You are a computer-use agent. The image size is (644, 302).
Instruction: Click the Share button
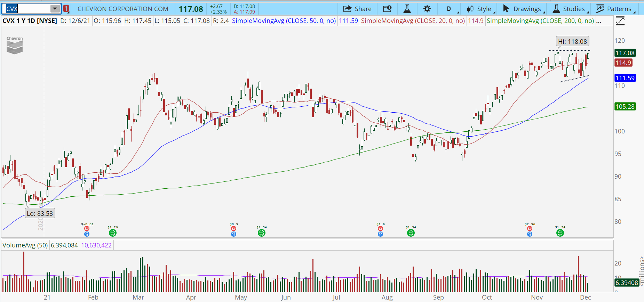357,9
